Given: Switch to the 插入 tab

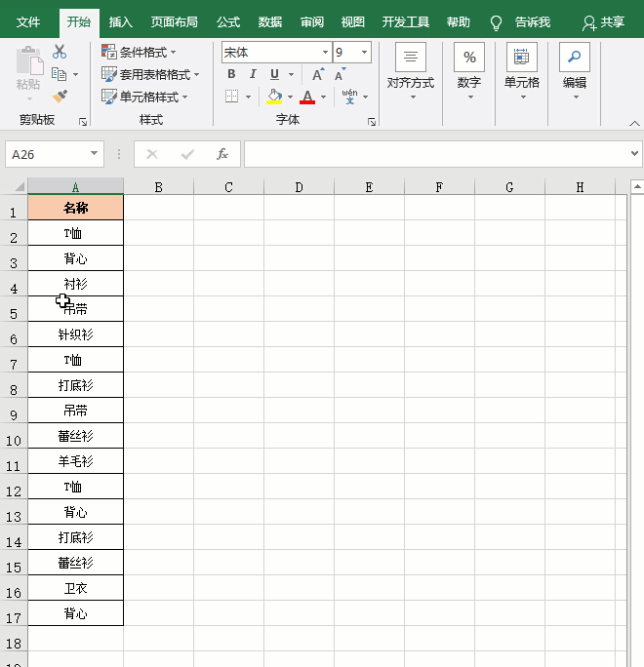Looking at the screenshot, I should [x=121, y=22].
